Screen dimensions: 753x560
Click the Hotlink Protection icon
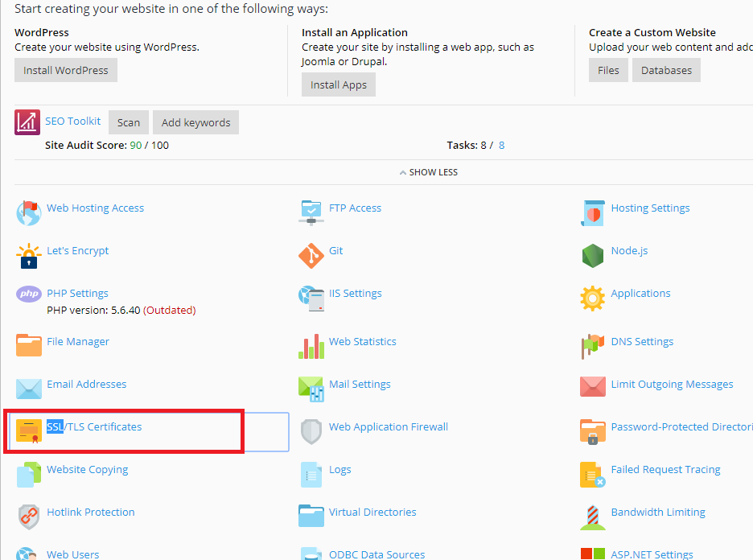29,517
